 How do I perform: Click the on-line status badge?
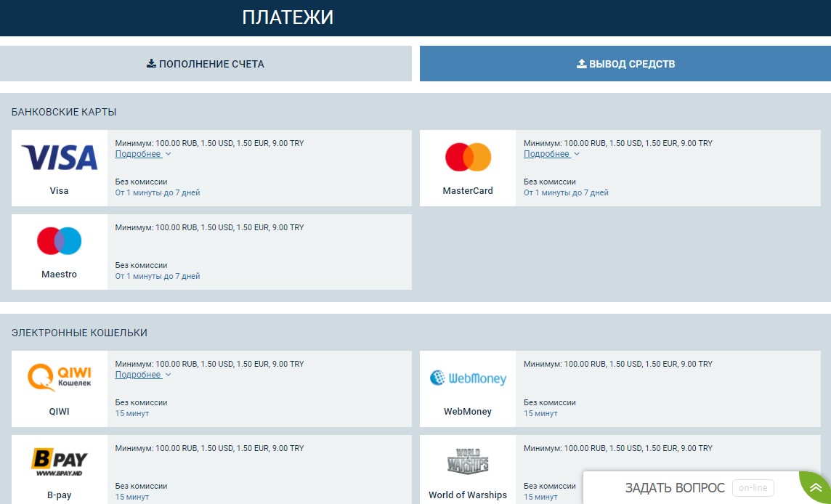click(x=753, y=487)
